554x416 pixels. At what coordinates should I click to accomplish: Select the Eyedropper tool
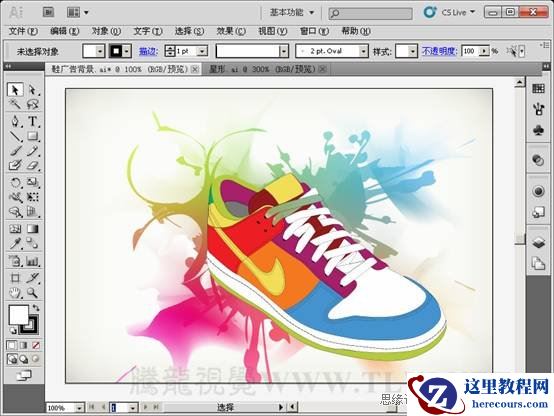[x=15, y=243]
